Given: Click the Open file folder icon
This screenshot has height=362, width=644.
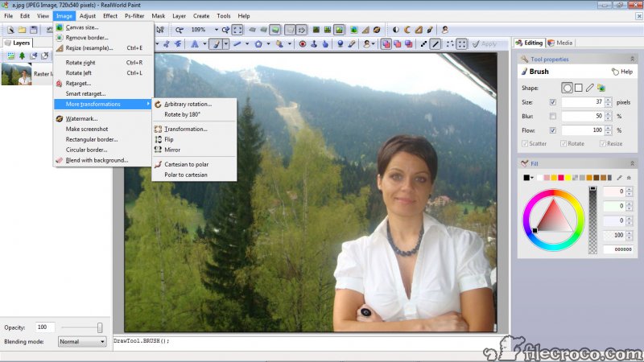Looking at the screenshot, I should [23, 30].
